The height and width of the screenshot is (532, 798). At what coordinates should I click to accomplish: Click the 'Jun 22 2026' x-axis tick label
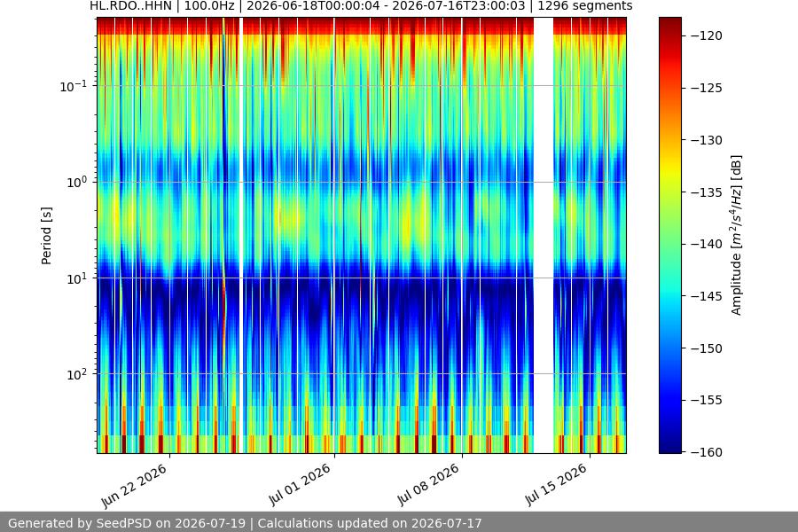tap(135, 486)
